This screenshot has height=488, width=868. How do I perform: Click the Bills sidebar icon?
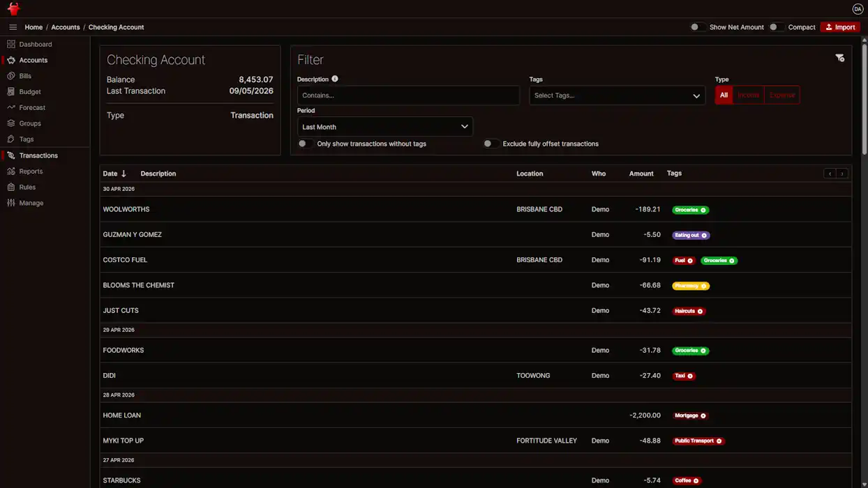coord(11,76)
